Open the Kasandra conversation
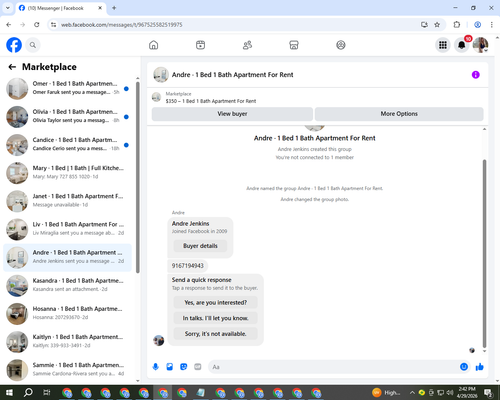This screenshot has width=500, height=400. (x=67, y=286)
